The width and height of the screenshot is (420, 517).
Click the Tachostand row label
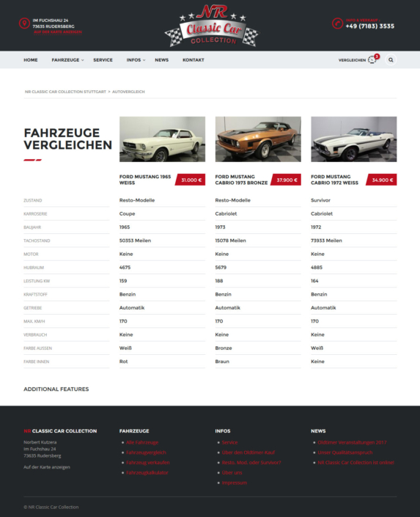37,241
